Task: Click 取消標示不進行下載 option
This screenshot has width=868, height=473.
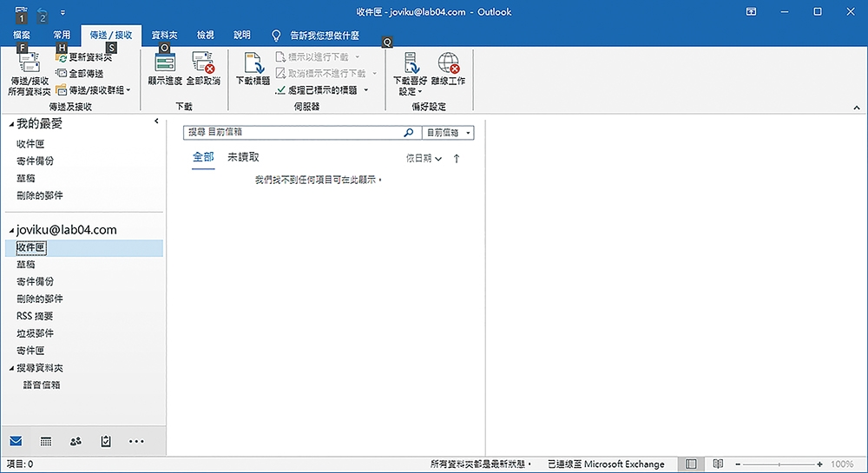Action: tap(326, 74)
